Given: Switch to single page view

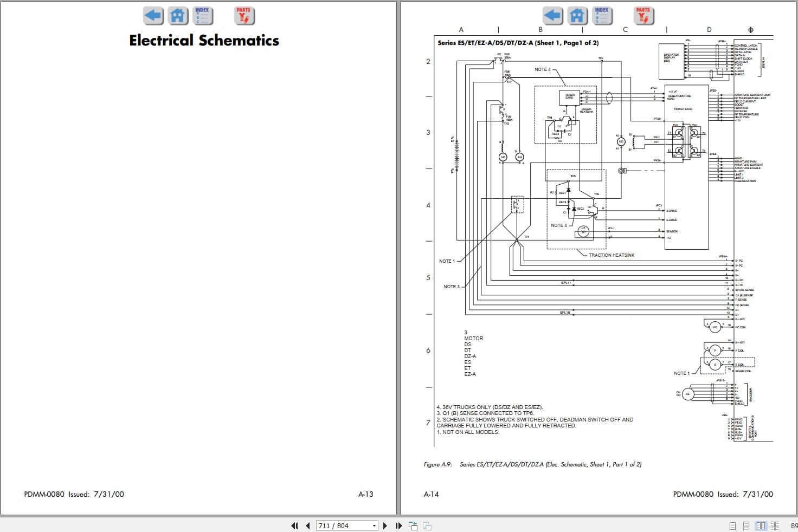Looking at the screenshot, I should click(732, 525).
